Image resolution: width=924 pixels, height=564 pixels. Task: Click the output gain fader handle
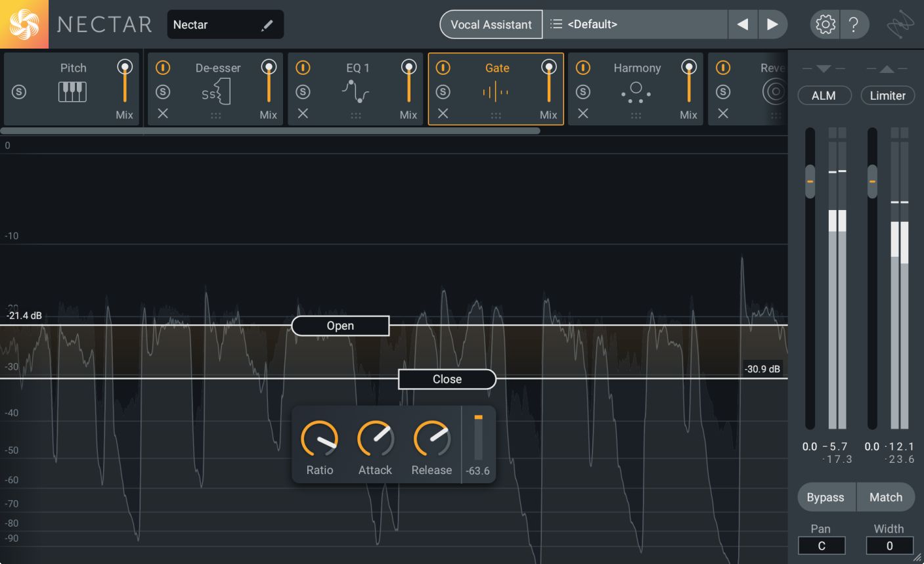872,181
